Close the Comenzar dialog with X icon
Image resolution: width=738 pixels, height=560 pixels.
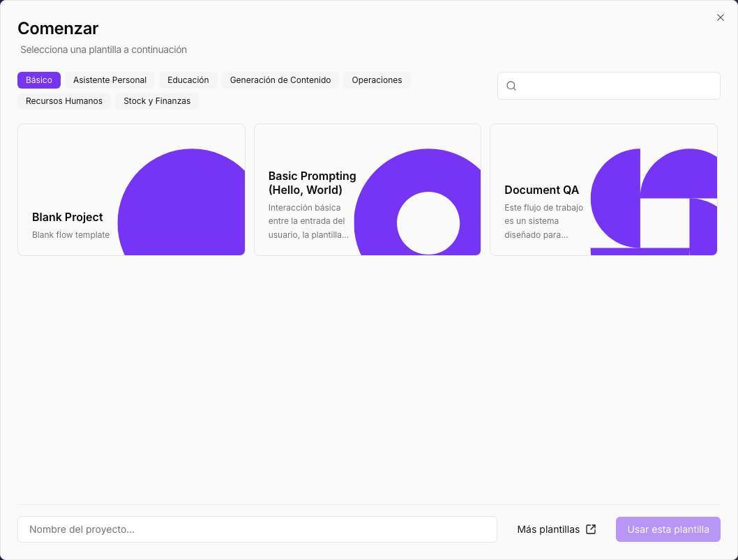(x=720, y=17)
